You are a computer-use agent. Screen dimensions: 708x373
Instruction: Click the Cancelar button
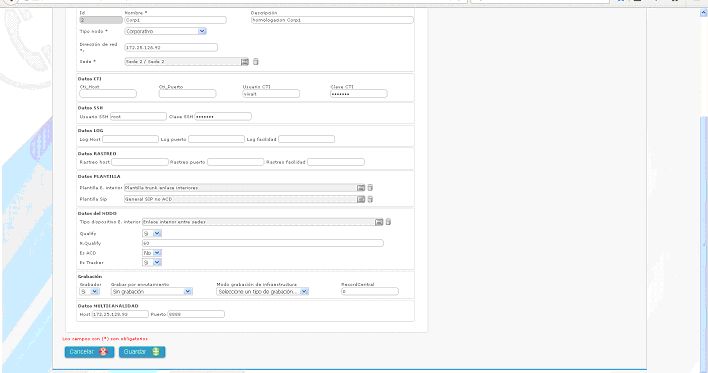[89, 352]
